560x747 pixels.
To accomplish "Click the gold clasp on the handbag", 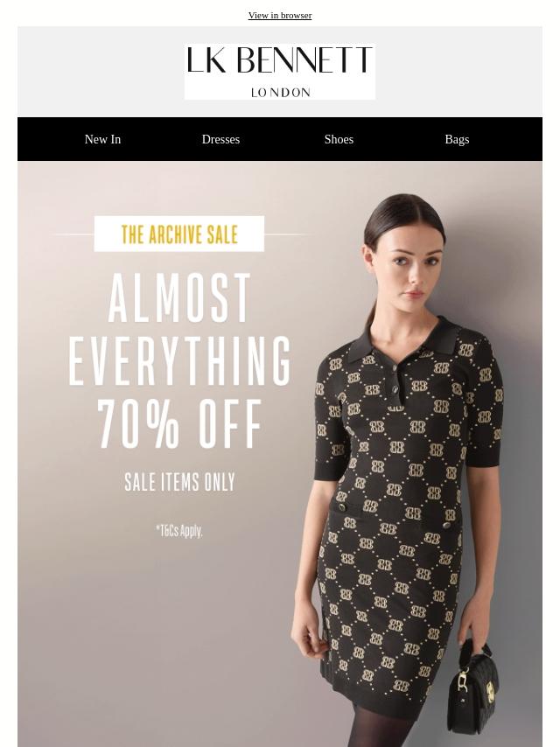I will coord(489,688).
